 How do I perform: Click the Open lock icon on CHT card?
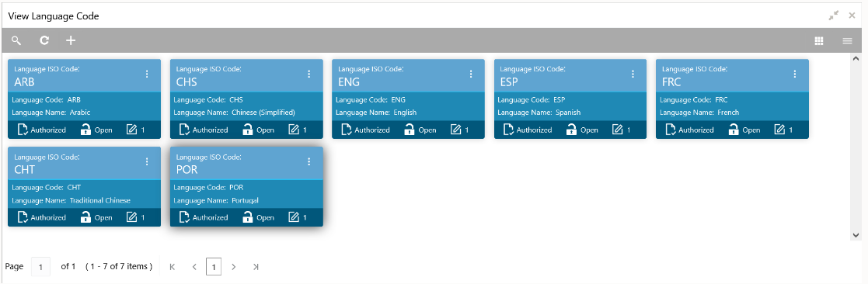click(85, 217)
